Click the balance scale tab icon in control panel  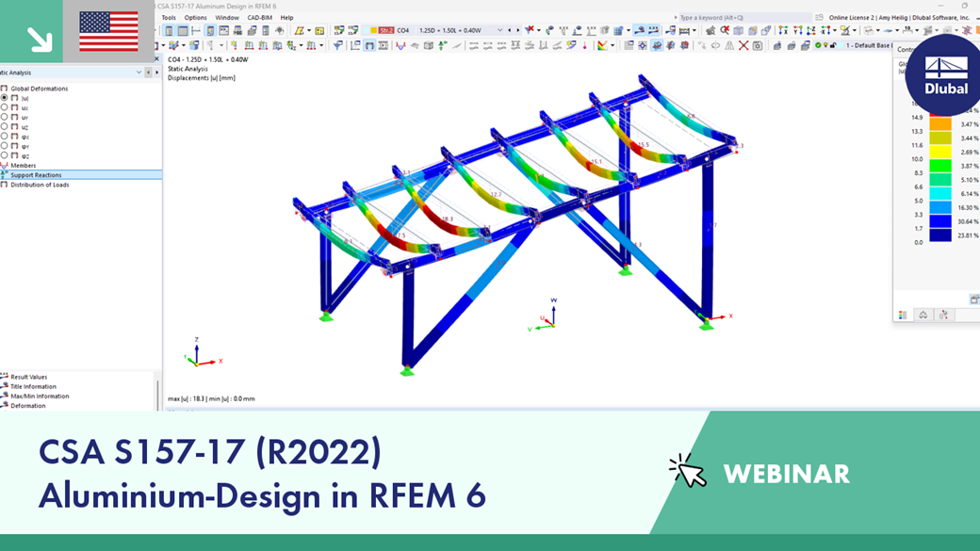[923, 315]
